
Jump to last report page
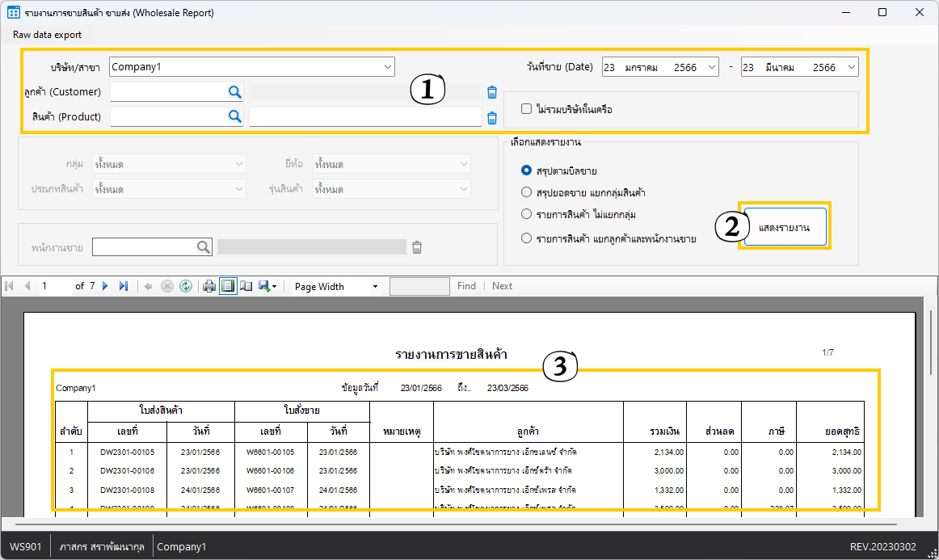pyautogui.click(x=124, y=286)
